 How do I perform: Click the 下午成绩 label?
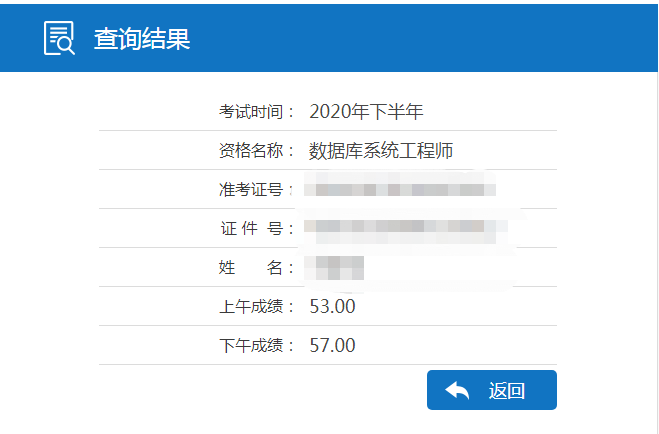[251, 345]
